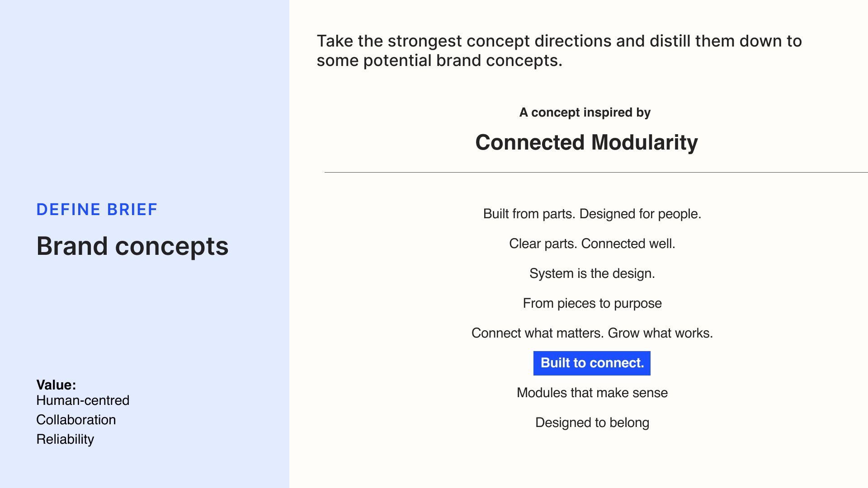Select the 'DEFINE BRIEF' blue heading

coord(97,210)
